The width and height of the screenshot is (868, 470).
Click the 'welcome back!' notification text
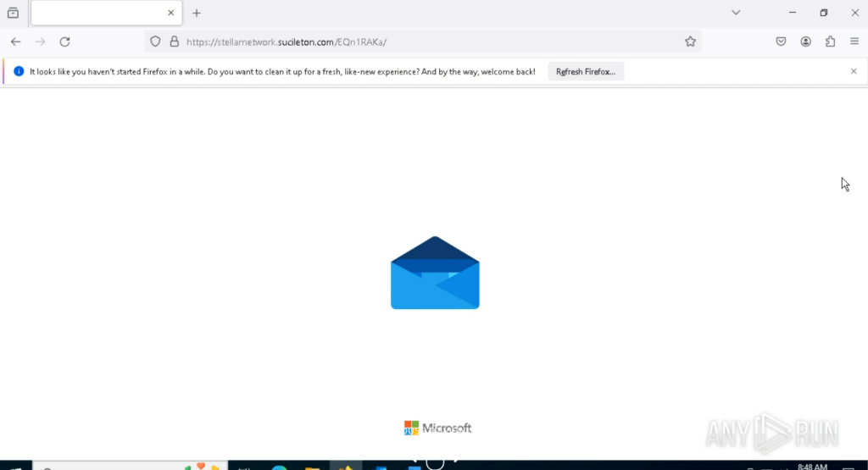coord(509,71)
